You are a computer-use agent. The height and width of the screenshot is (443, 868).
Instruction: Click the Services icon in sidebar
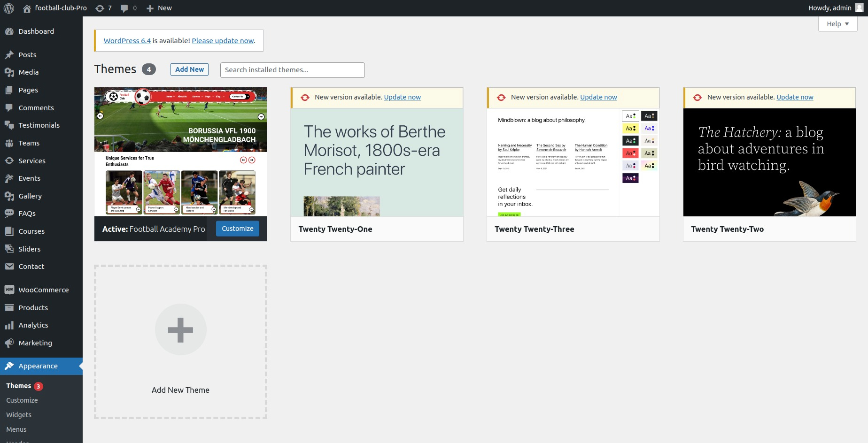[9, 161]
